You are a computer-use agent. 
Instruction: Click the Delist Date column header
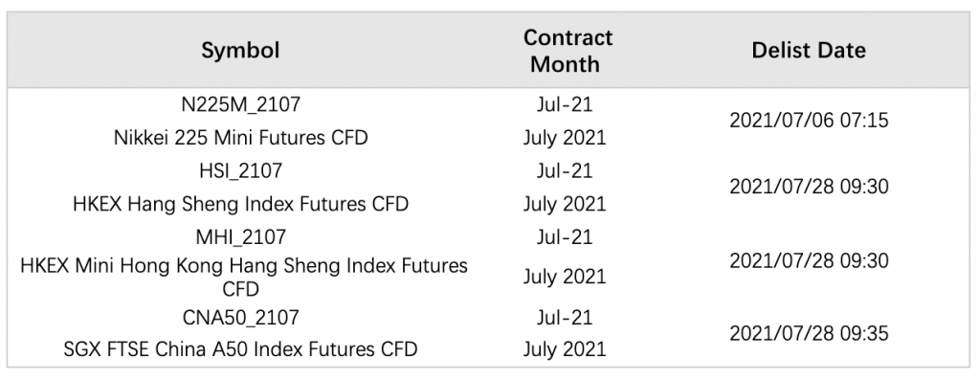coord(808,51)
